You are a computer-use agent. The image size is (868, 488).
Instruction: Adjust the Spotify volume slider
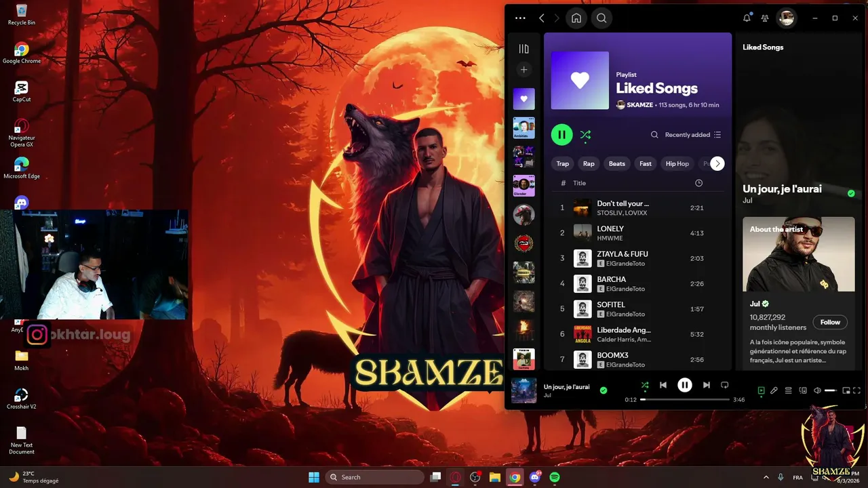click(x=831, y=390)
